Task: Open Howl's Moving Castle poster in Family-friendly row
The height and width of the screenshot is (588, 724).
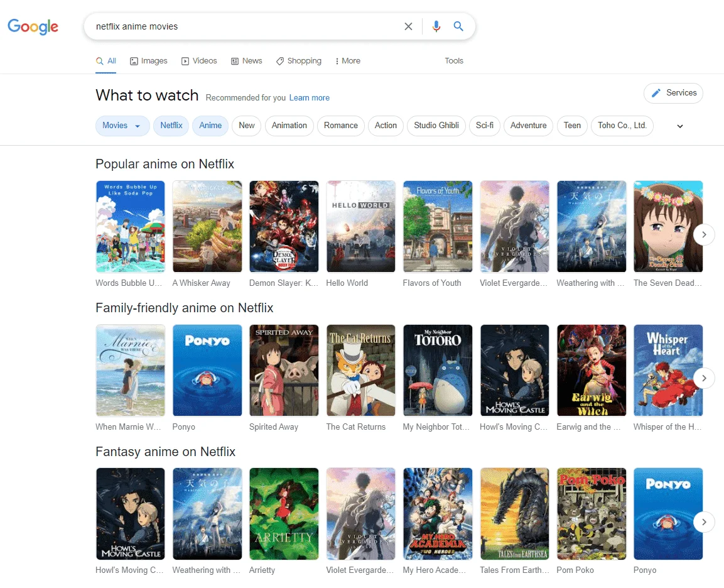Action: [514, 371]
